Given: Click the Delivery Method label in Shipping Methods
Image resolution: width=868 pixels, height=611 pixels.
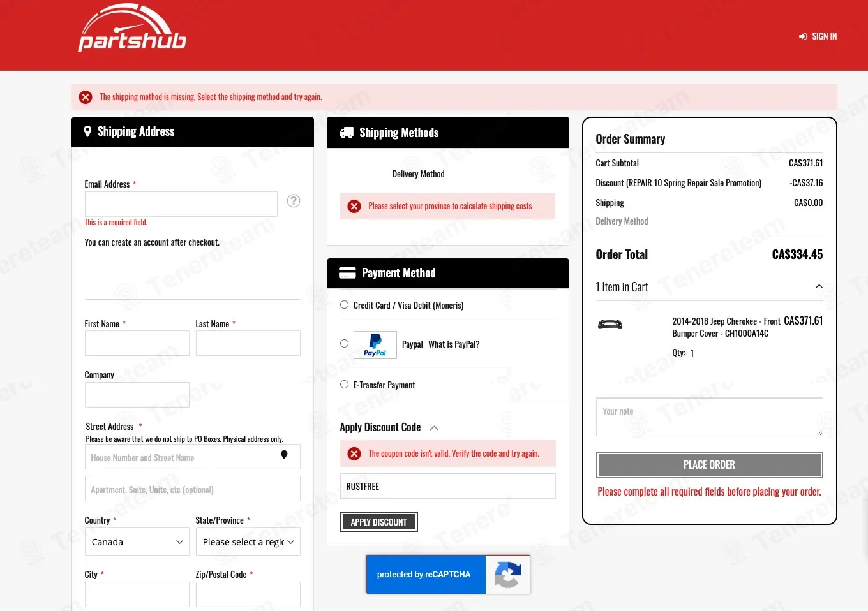Looking at the screenshot, I should (x=418, y=174).
